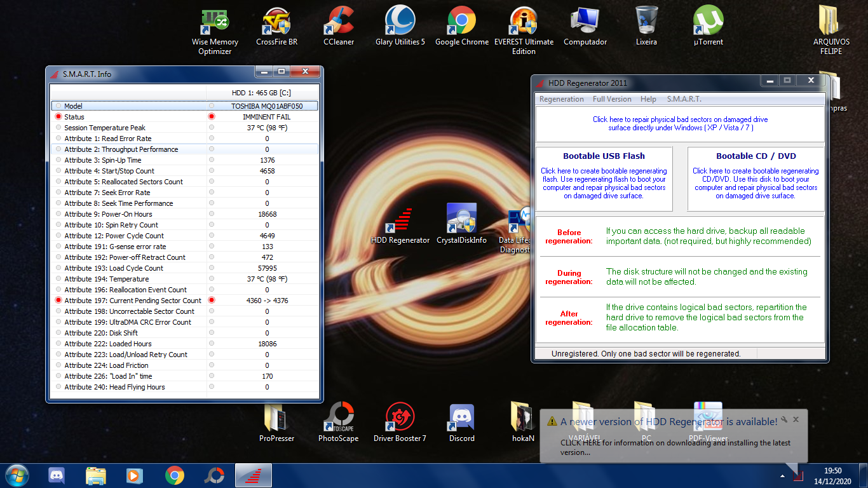Open notification balloon wrench options
Viewport: 868px width, 488px height.
(x=785, y=419)
